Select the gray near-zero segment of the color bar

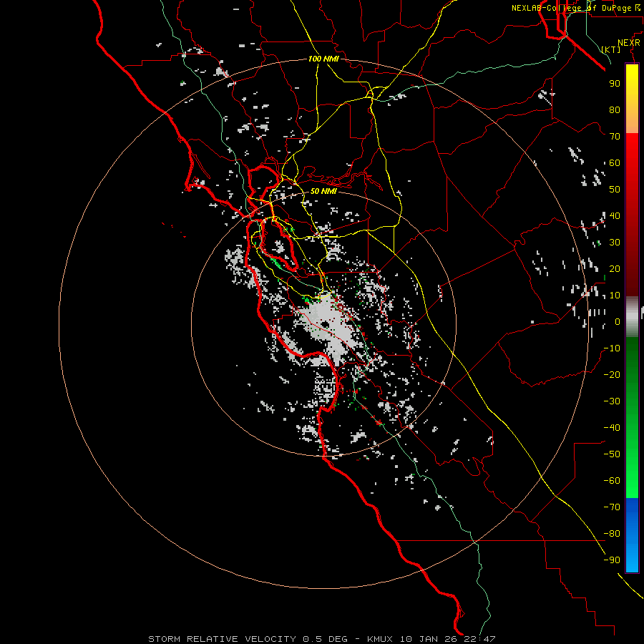tap(632, 317)
